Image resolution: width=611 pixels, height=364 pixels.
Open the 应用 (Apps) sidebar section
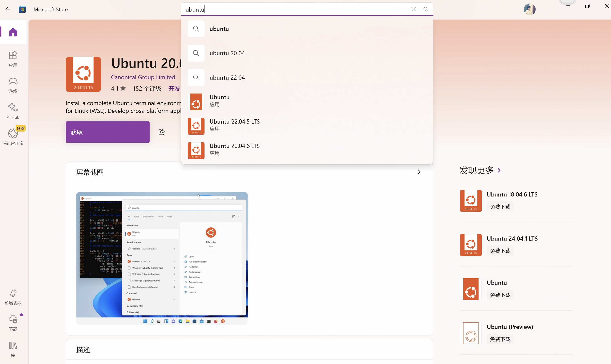click(13, 59)
